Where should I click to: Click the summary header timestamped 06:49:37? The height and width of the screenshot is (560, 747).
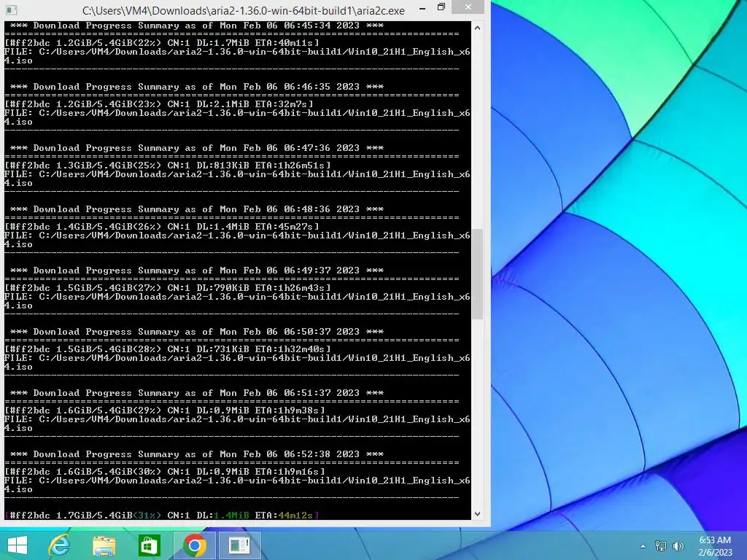[197, 271]
